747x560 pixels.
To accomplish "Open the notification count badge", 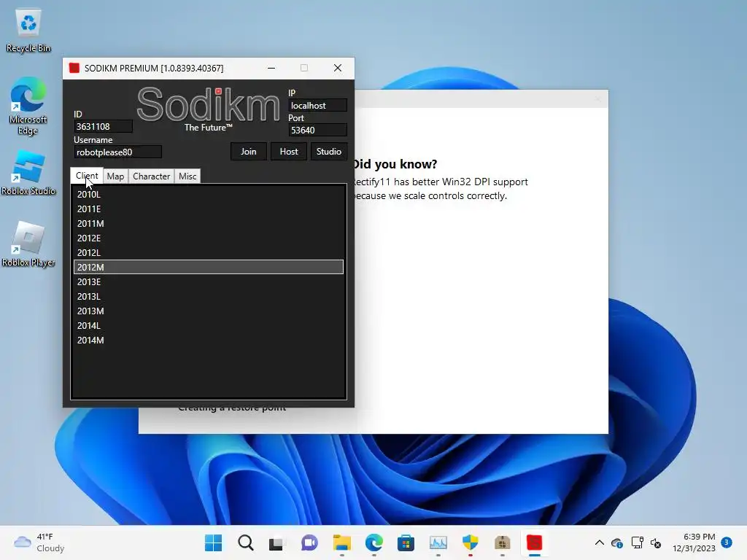I will point(727,542).
